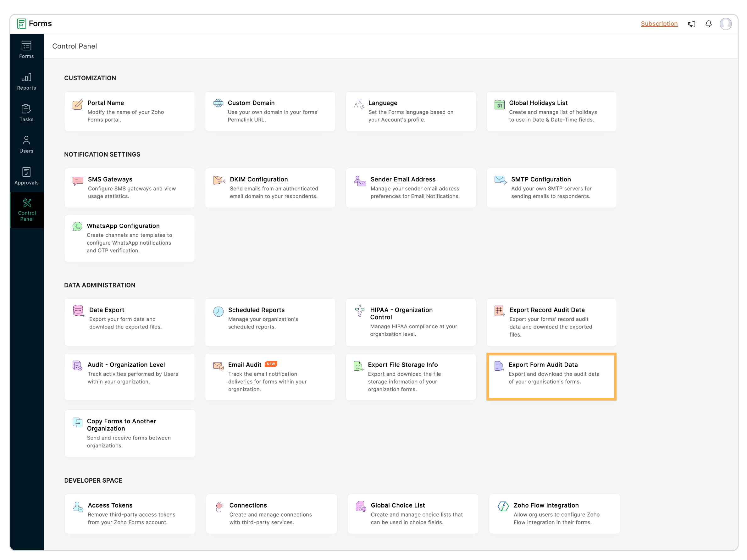Select the Control Panel sidebar item
Image resolution: width=747 pixels, height=560 pixels.
27,210
